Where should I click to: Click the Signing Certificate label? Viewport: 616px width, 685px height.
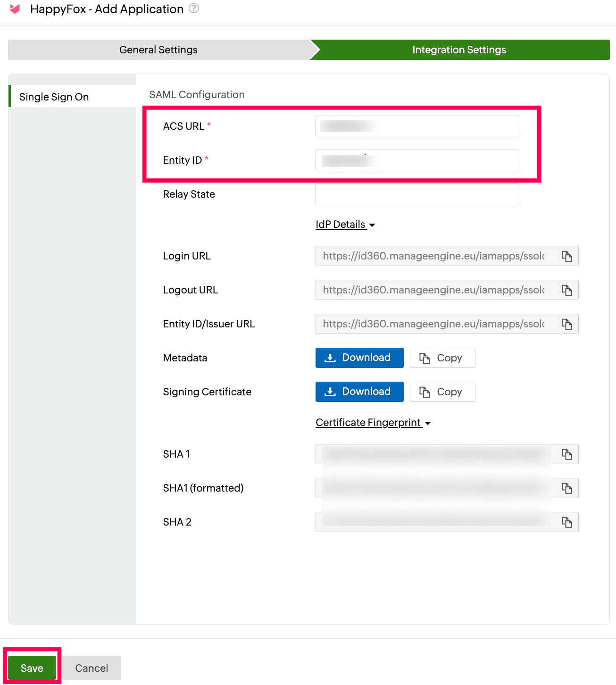[207, 392]
